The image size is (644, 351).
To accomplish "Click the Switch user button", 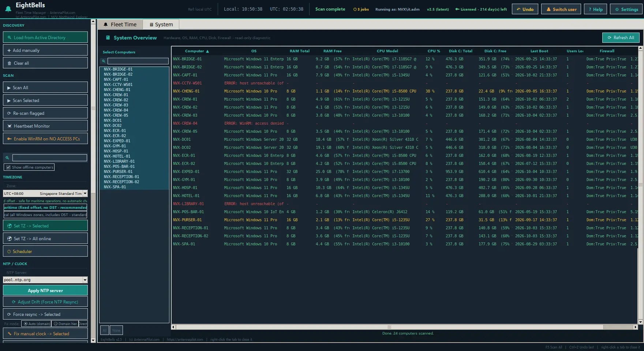I will pyautogui.click(x=561, y=9).
